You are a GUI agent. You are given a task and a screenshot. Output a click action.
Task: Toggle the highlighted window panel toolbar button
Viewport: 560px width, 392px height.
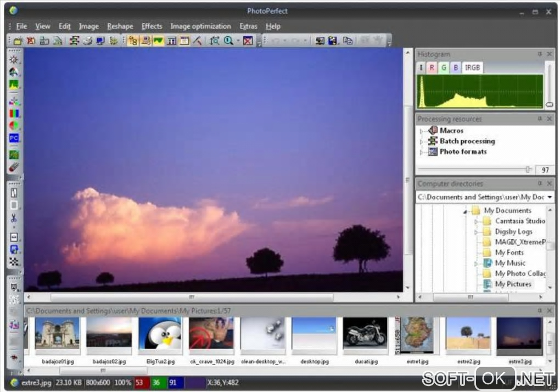(184, 41)
